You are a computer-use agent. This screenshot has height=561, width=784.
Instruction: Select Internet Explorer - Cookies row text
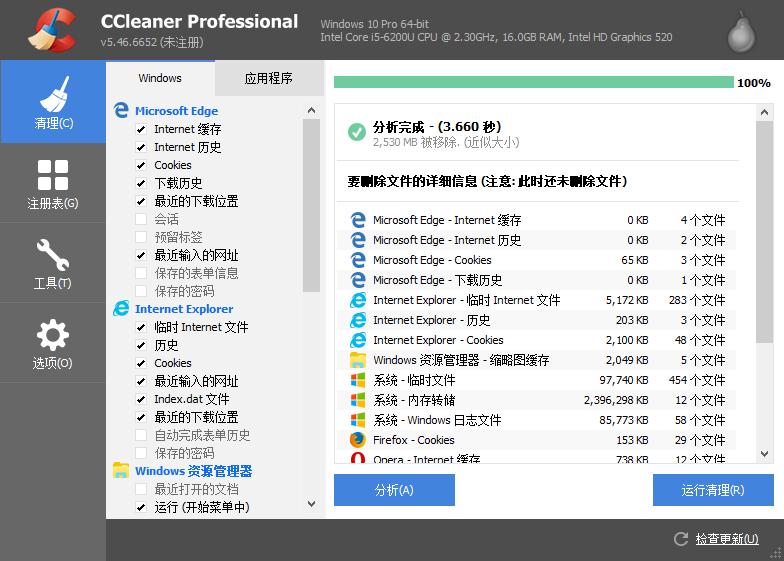pyautogui.click(x=438, y=340)
